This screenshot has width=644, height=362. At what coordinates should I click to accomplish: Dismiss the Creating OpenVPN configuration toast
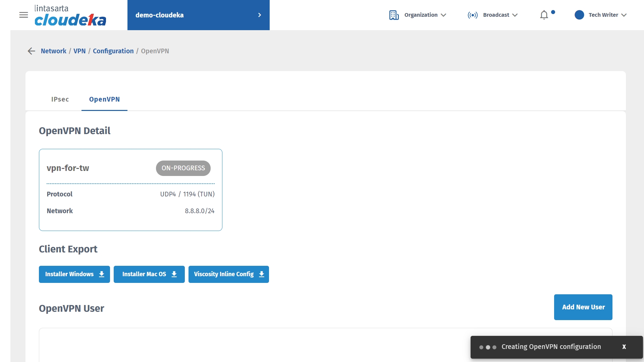point(624,347)
